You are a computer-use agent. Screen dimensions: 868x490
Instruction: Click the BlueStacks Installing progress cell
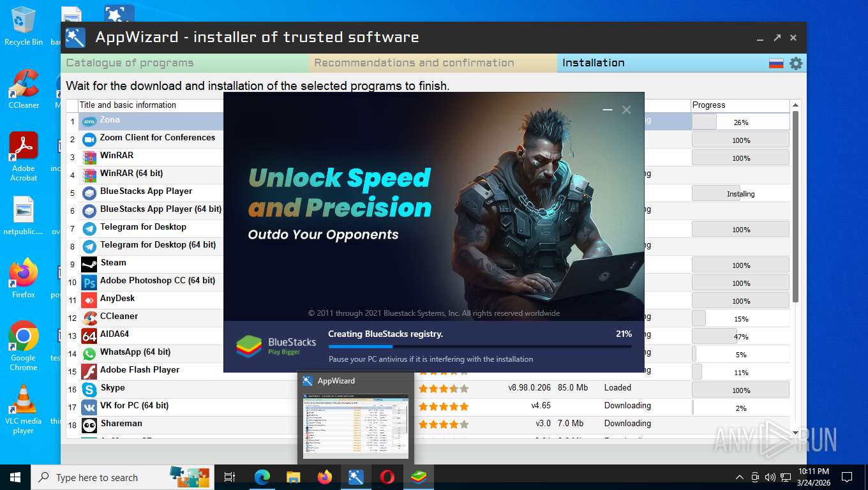point(741,193)
